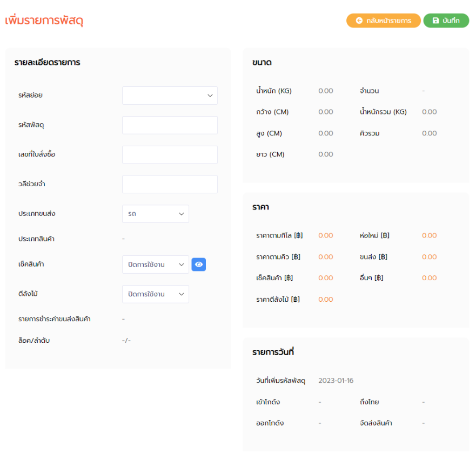476x474 pixels.
Task: Click the ขนาด section heading
Action: point(262,63)
